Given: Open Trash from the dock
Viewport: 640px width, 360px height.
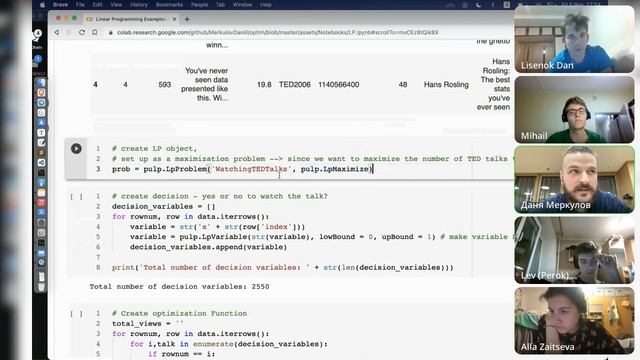Looking at the screenshot, I should pos(41,287).
